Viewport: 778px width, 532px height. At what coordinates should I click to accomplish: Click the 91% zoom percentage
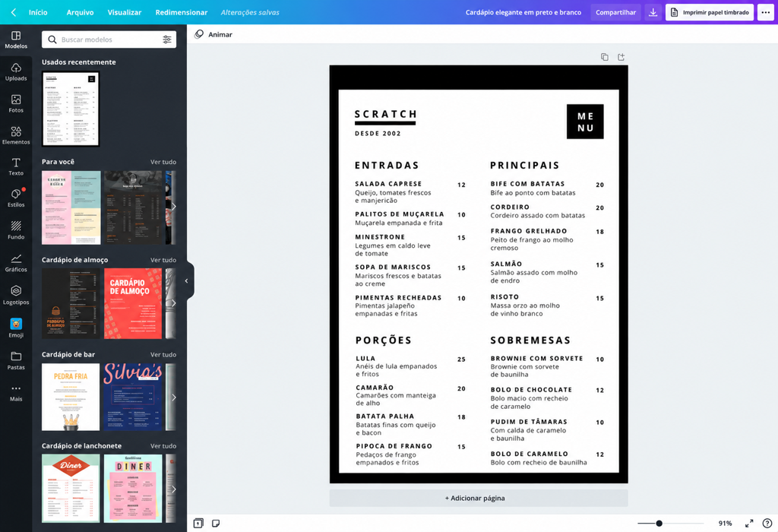[x=725, y=523]
